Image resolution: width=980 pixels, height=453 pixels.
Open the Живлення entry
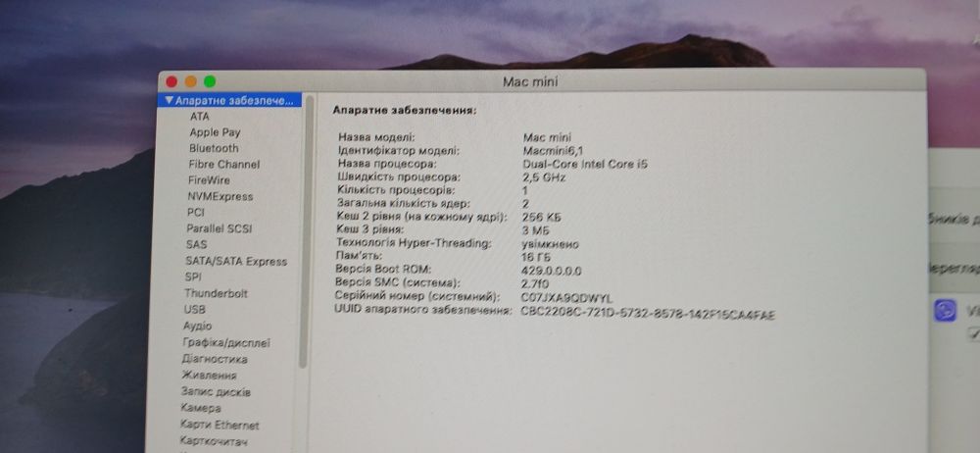pyautogui.click(x=209, y=376)
